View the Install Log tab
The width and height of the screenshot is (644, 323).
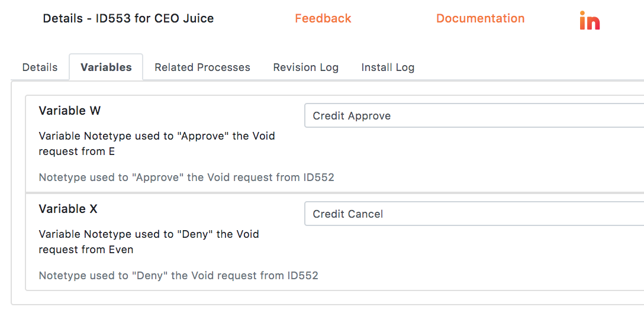click(388, 67)
